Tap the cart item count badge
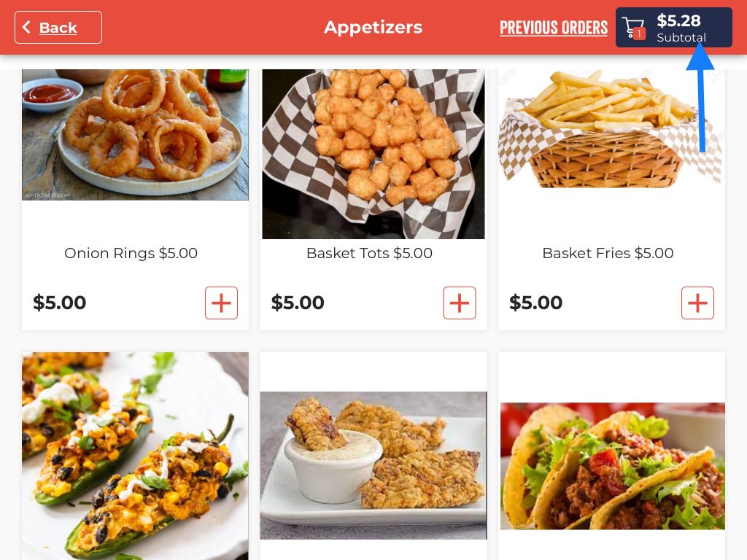Screen dimensions: 747x560 (x=639, y=34)
